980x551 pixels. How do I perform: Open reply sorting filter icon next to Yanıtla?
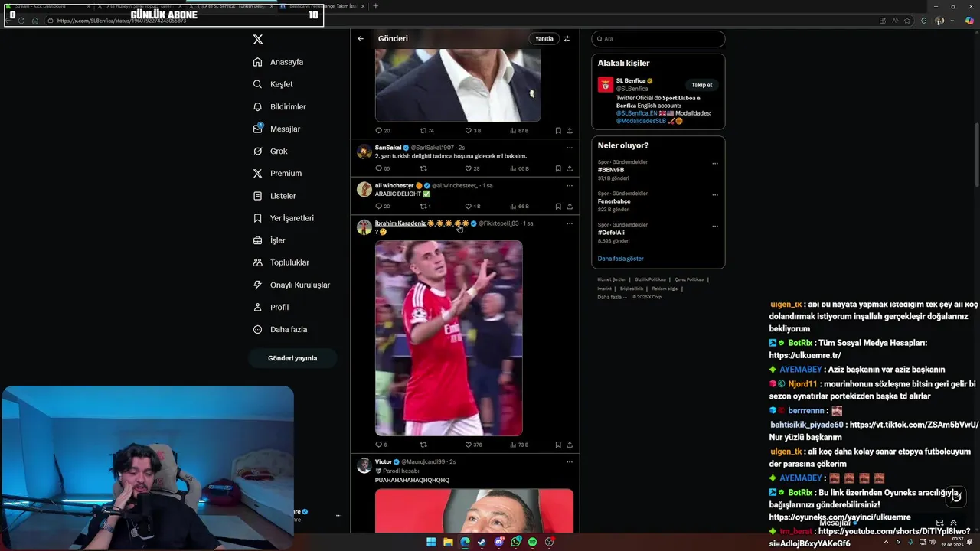(x=567, y=38)
